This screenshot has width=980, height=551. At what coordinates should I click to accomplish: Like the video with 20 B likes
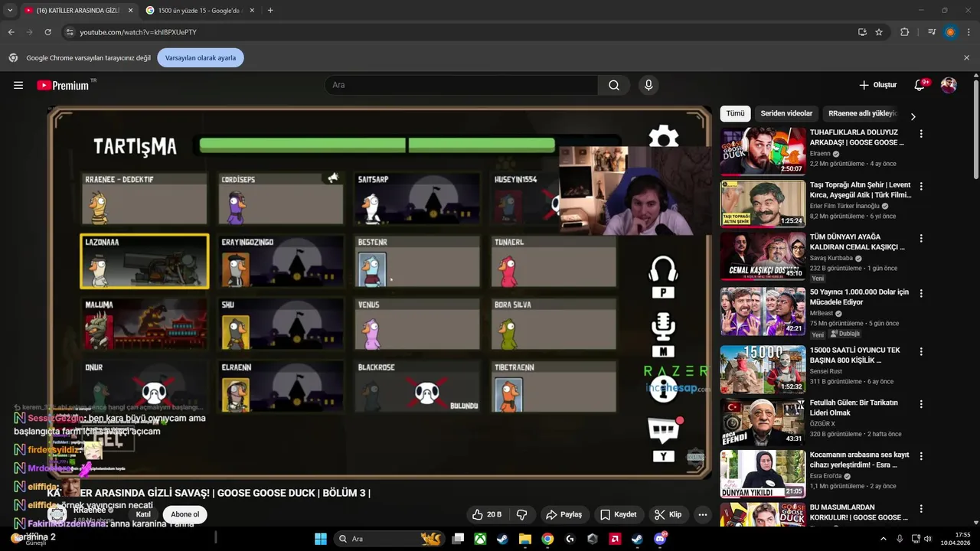pyautogui.click(x=487, y=514)
